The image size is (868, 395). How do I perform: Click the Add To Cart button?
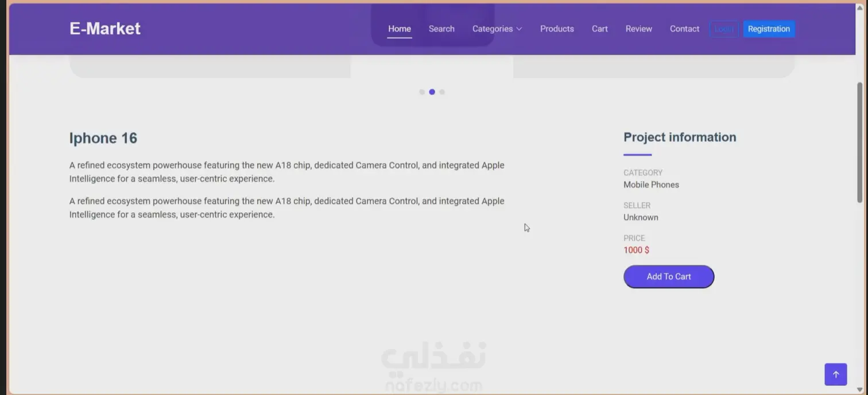click(669, 277)
